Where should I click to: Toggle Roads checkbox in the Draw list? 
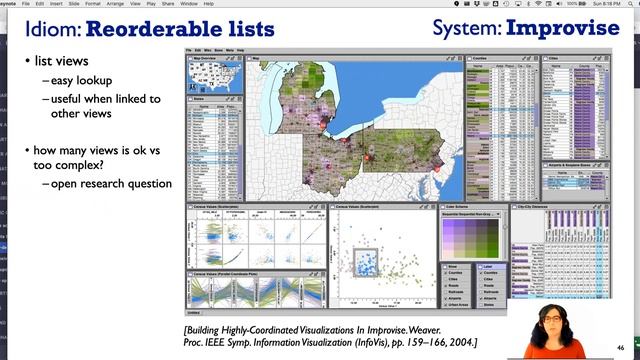click(x=446, y=286)
